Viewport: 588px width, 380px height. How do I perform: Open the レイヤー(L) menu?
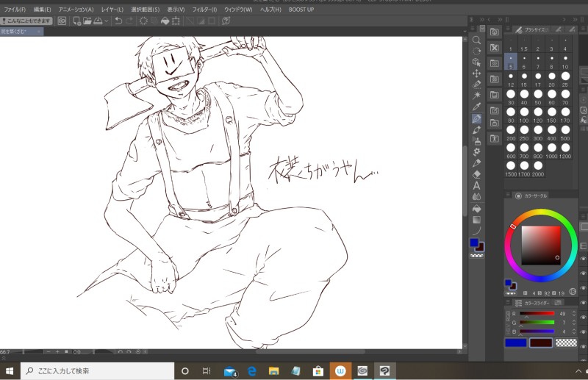click(x=112, y=10)
